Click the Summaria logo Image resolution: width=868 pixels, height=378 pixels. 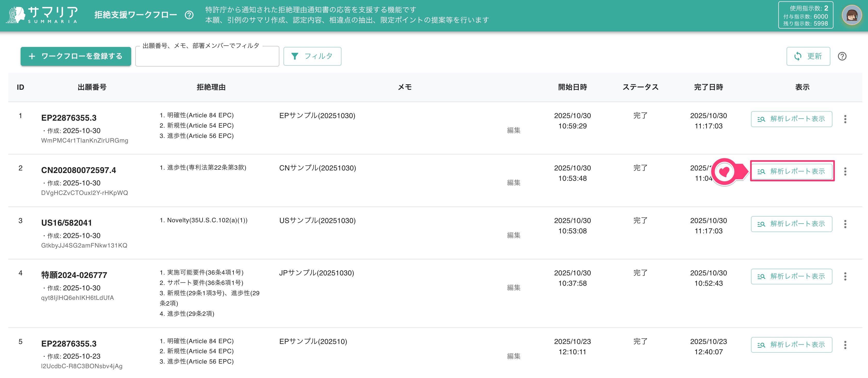point(43,15)
